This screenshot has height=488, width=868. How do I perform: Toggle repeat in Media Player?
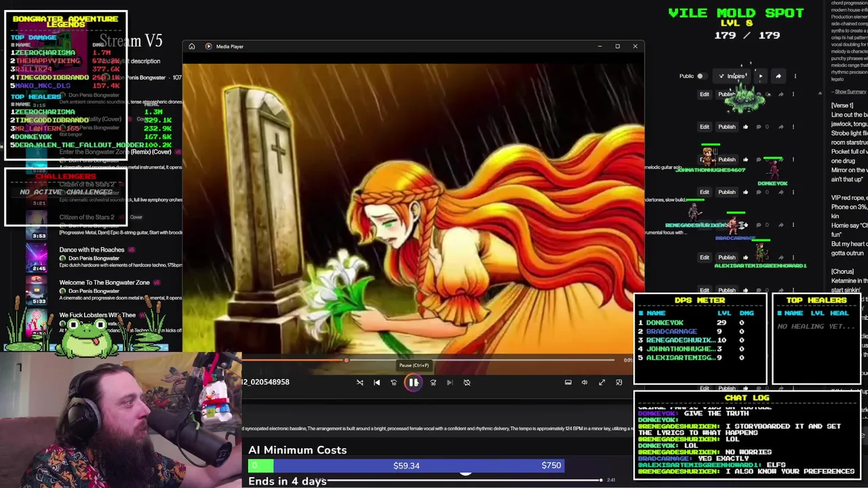click(467, 382)
